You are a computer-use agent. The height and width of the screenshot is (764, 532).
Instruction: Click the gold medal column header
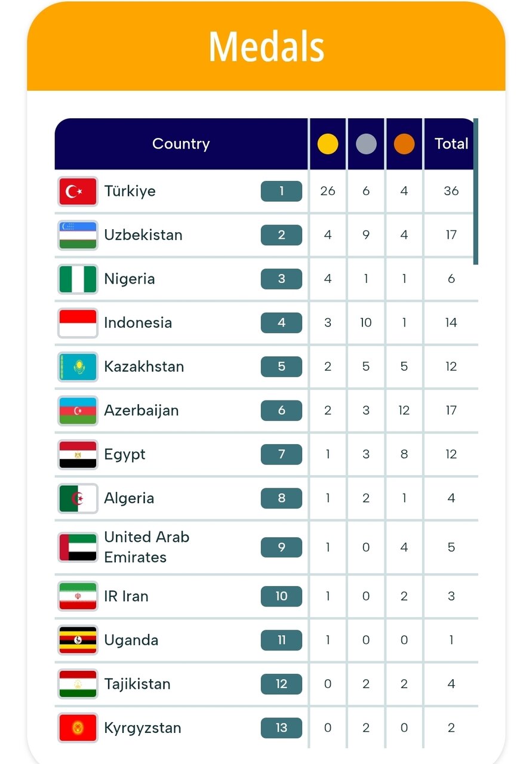pyautogui.click(x=328, y=144)
